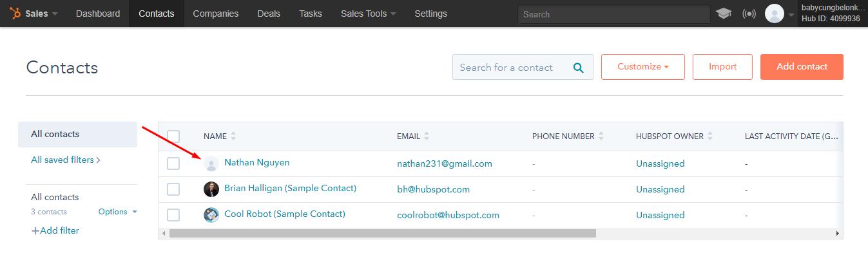Sort contacts by the Name column arrows
Viewport: 868px width, 271px height.
coord(233,136)
